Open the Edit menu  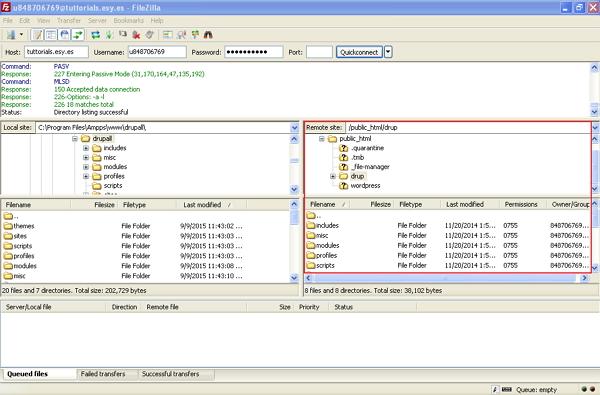click(24, 20)
